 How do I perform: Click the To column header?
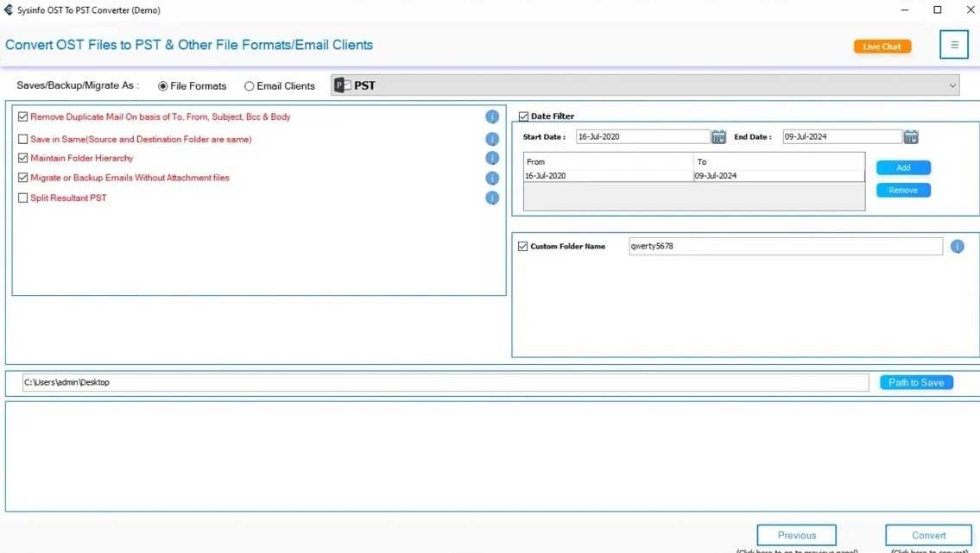[x=779, y=161]
